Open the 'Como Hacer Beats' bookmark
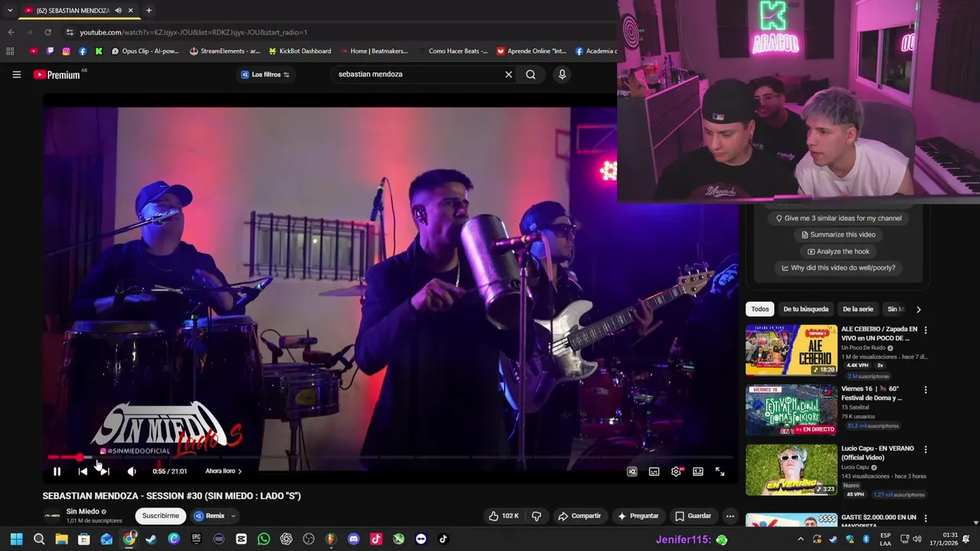Viewport: 980px width, 551px height. click(x=452, y=51)
